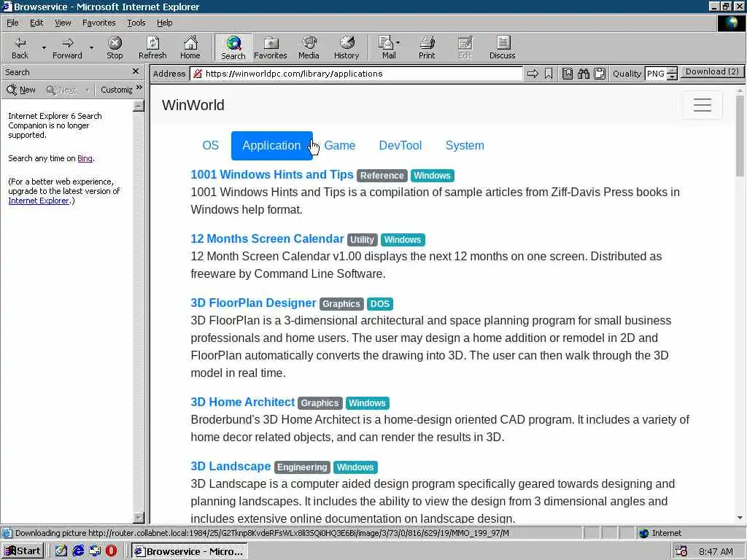The width and height of the screenshot is (747, 560).
Task: Open the 3D FloorPlan Designer link
Action: click(253, 303)
